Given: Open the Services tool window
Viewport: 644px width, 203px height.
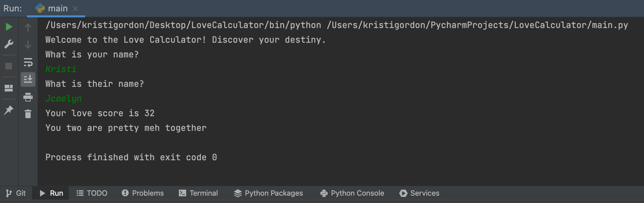Looking at the screenshot, I should point(419,193).
